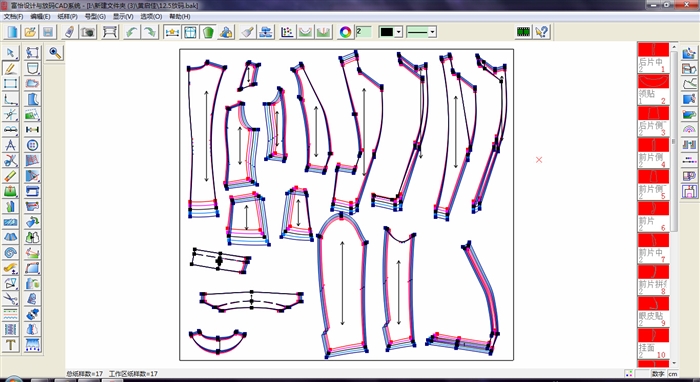Click the help pointer question-mark icon
Viewport: 700px width, 382px height.
(x=542, y=32)
